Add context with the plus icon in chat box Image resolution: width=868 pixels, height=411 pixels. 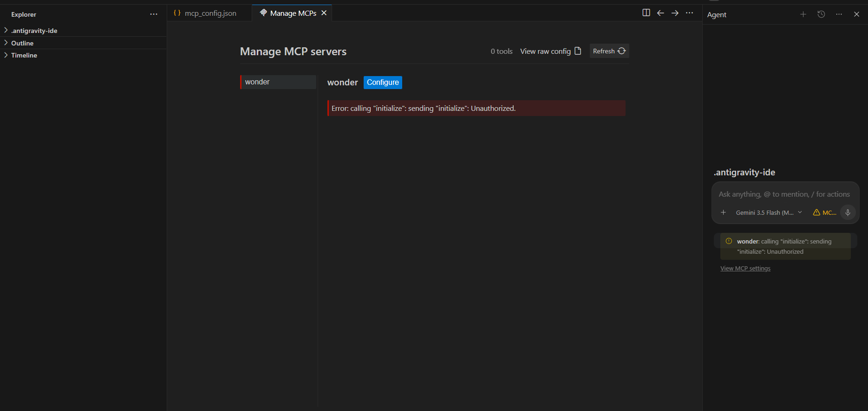coord(723,212)
